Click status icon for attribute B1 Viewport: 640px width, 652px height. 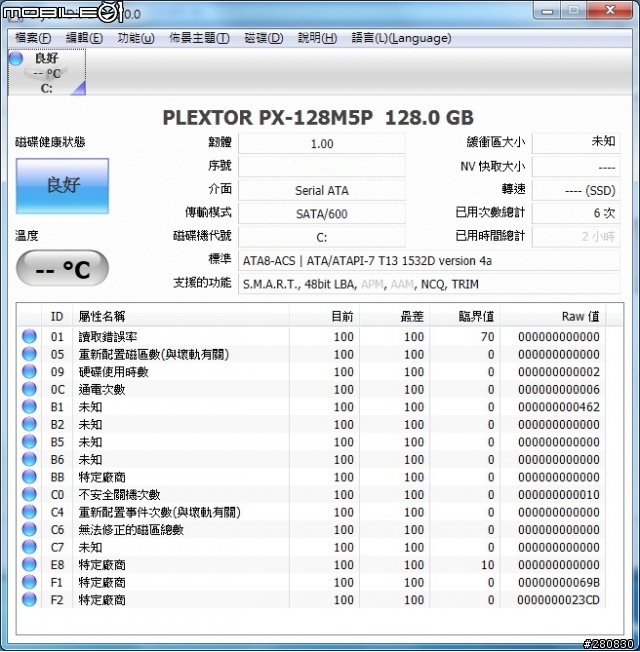29,406
